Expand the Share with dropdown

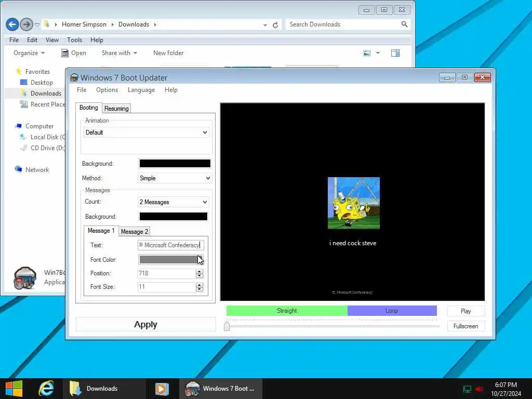119,53
